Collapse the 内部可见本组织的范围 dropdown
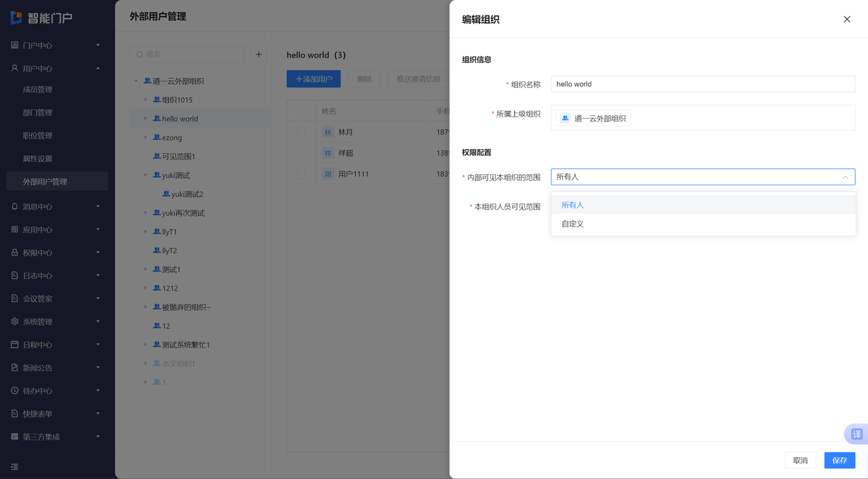 [845, 177]
